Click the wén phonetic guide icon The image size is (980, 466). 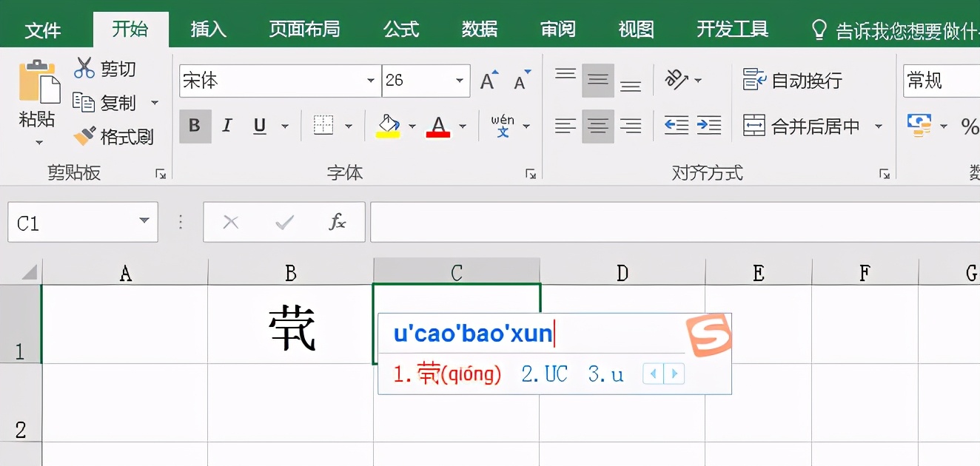(503, 126)
